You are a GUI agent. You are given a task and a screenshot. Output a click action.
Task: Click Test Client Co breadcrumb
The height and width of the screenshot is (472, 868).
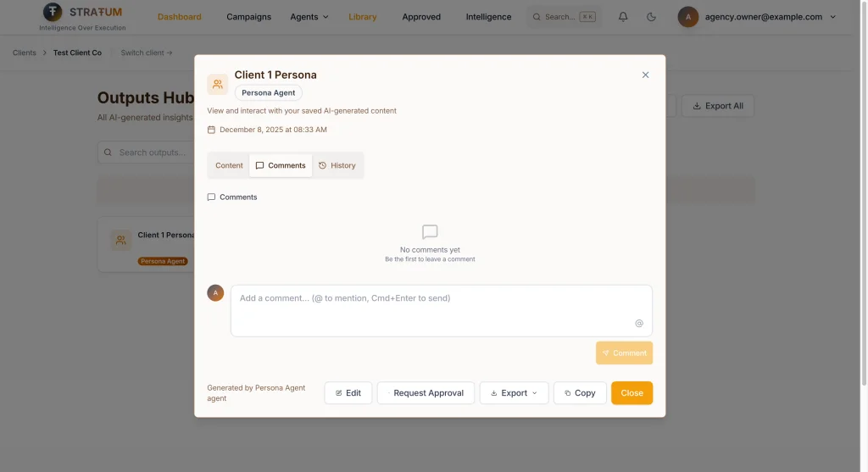pyautogui.click(x=77, y=53)
